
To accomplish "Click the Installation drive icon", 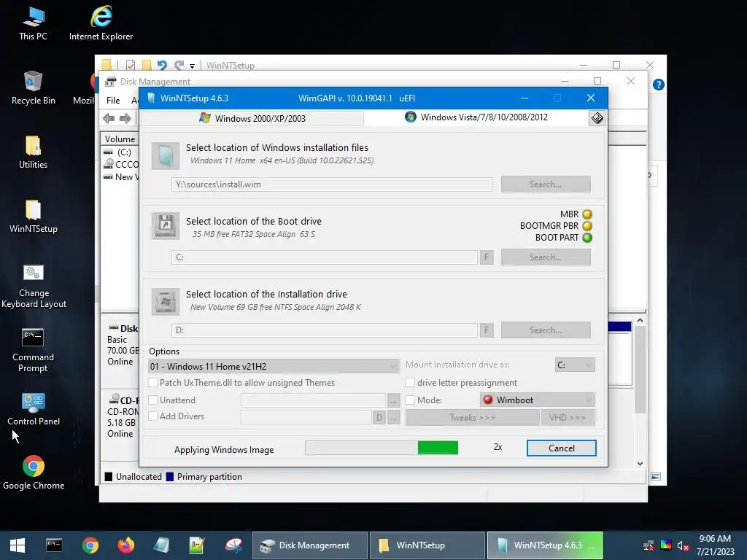I will tap(166, 301).
